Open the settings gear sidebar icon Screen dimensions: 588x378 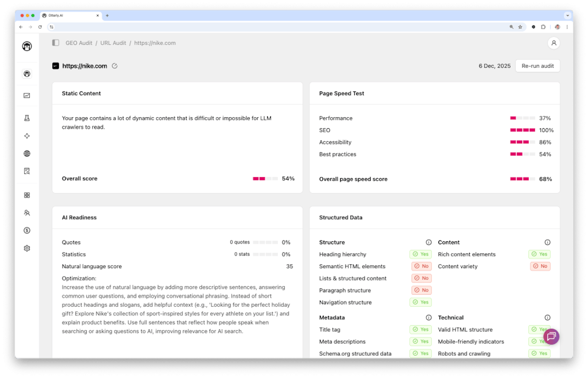click(x=27, y=248)
